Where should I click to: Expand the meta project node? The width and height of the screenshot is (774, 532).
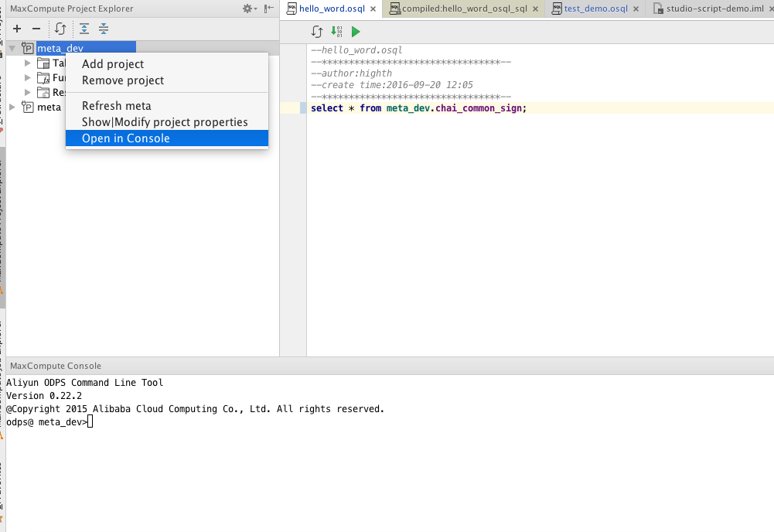pos(12,107)
